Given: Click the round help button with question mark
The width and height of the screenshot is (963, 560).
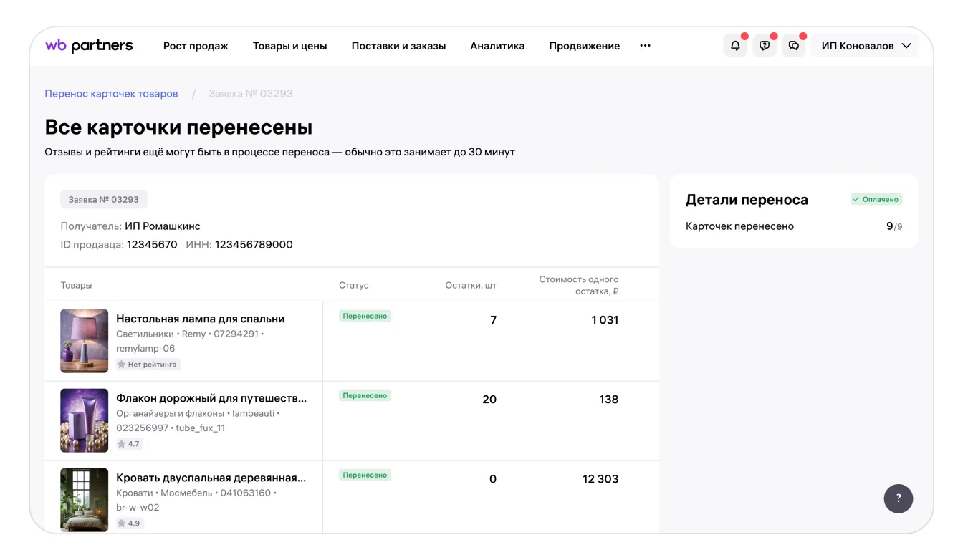Looking at the screenshot, I should 899,498.
